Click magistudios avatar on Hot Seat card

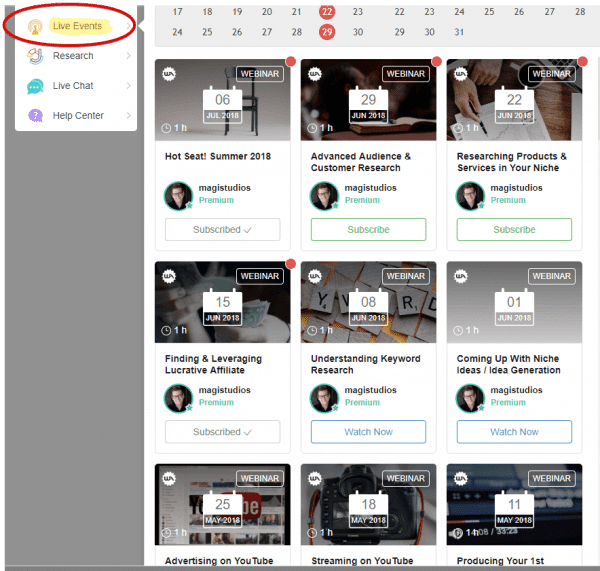[178, 196]
